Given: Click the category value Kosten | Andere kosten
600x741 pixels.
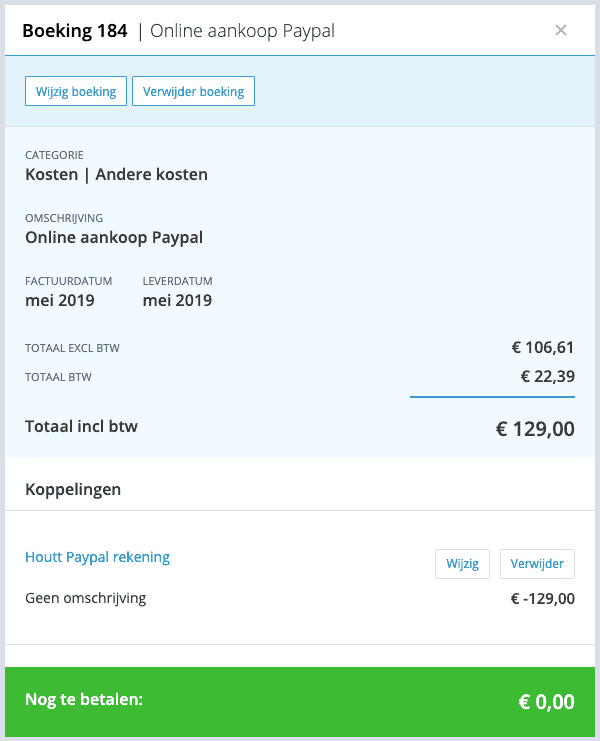Looking at the screenshot, I should (116, 174).
